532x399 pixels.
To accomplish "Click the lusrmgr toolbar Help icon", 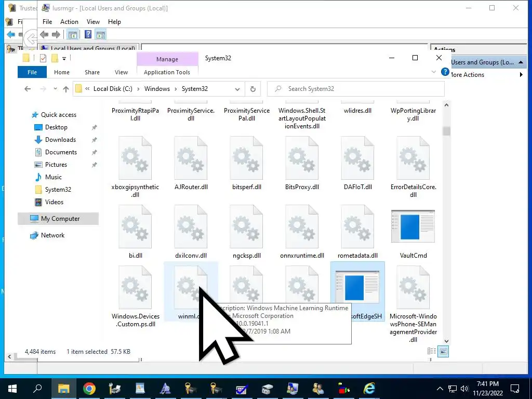I will (x=88, y=34).
